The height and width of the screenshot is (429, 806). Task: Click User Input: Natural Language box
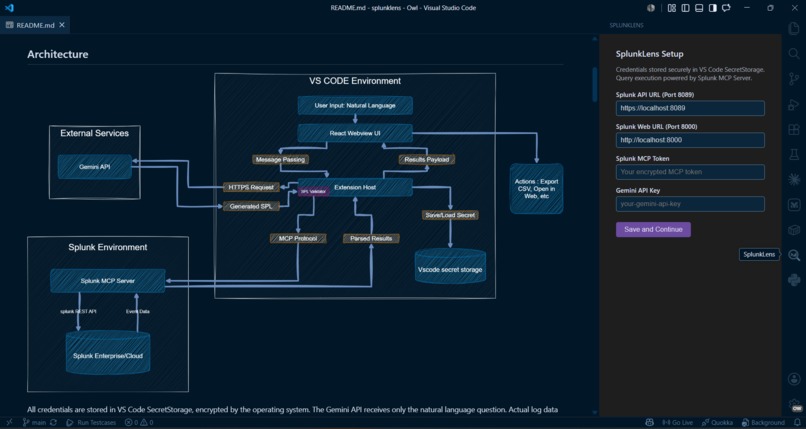coord(355,105)
